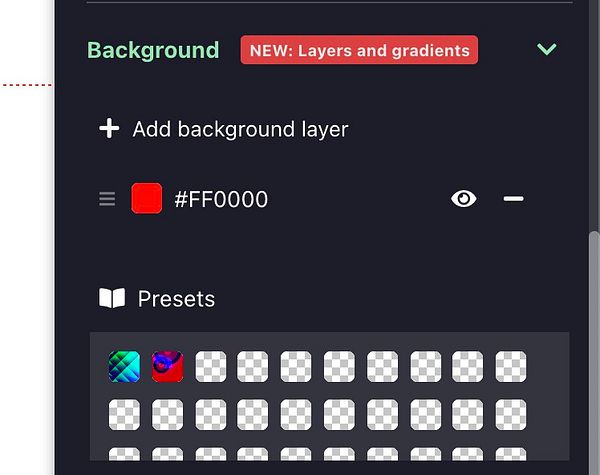Select the third preset slot in first row
The height and width of the screenshot is (475, 600).
[x=210, y=366]
